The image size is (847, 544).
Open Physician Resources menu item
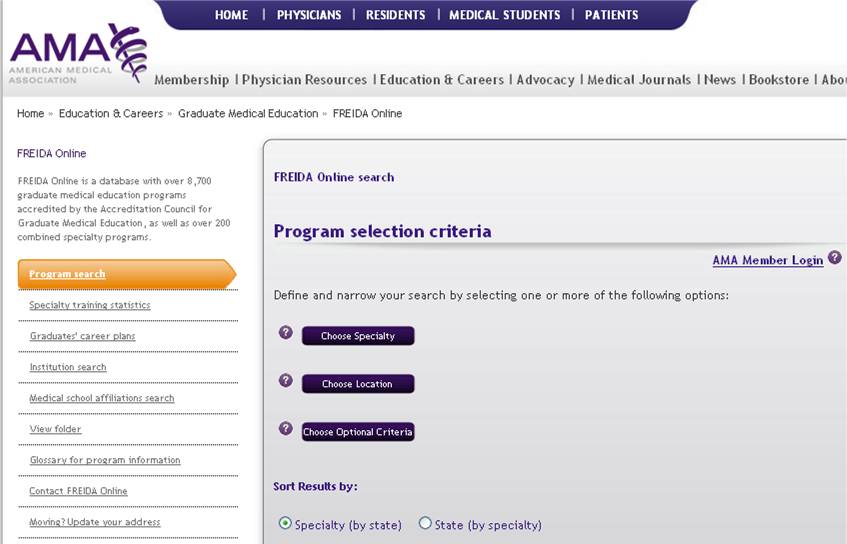[x=304, y=80]
